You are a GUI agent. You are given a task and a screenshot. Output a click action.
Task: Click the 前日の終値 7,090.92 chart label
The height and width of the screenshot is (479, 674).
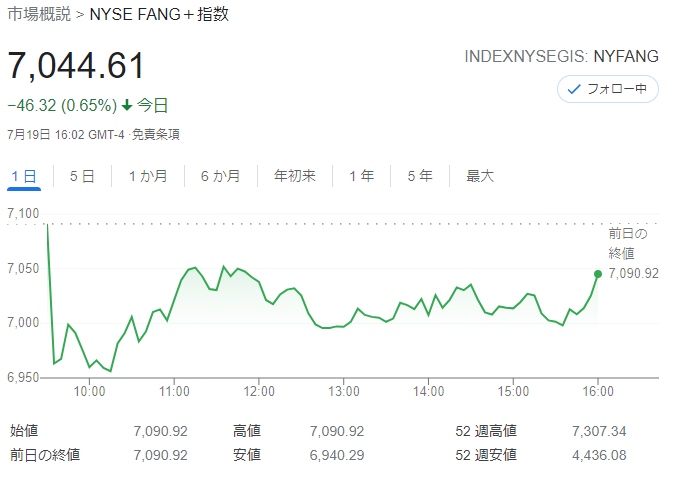633,253
